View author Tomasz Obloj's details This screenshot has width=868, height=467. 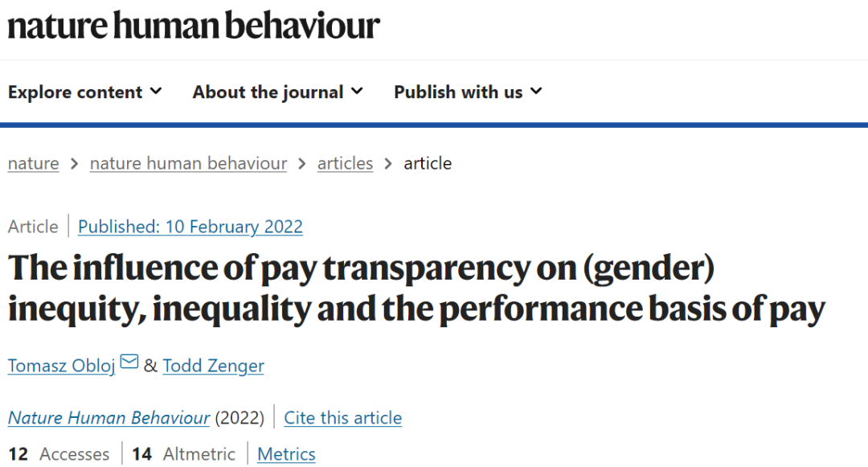[x=63, y=367]
